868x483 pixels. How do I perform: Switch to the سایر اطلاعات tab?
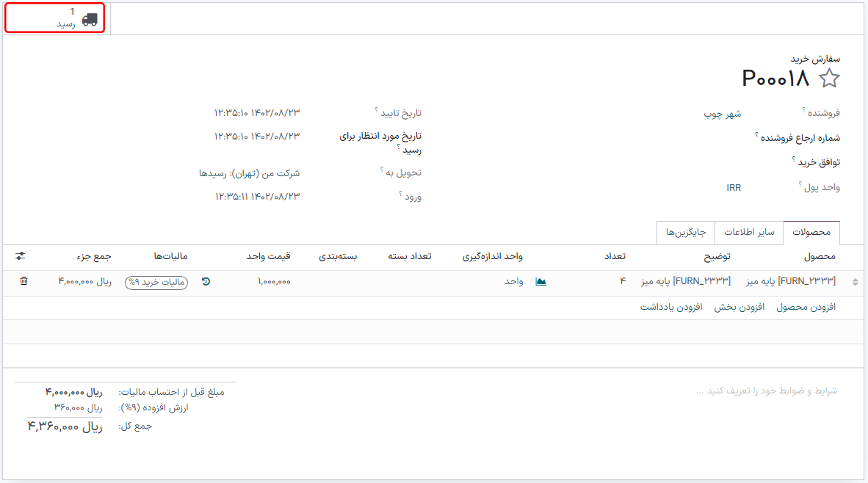[x=749, y=233]
